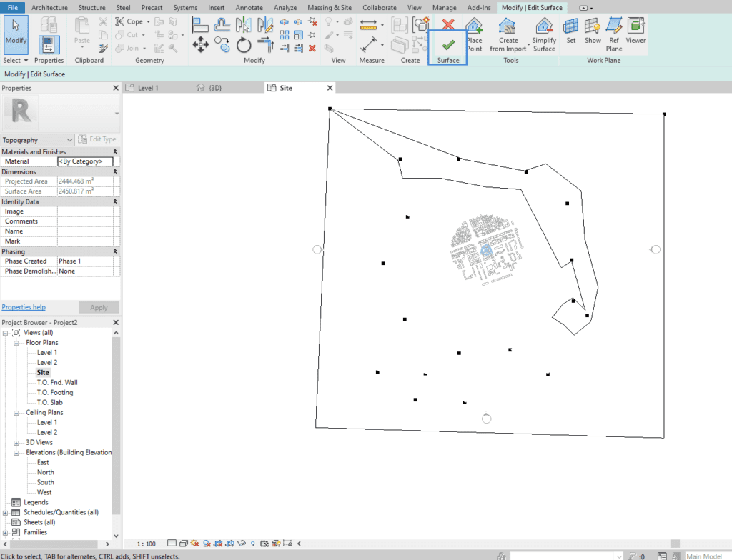
Task: Click the Set work plane tool
Action: 570,30
